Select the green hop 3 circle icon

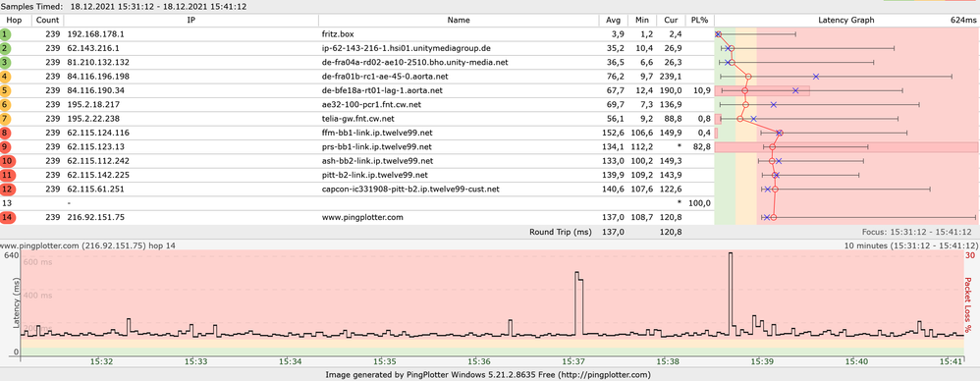click(6, 63)
